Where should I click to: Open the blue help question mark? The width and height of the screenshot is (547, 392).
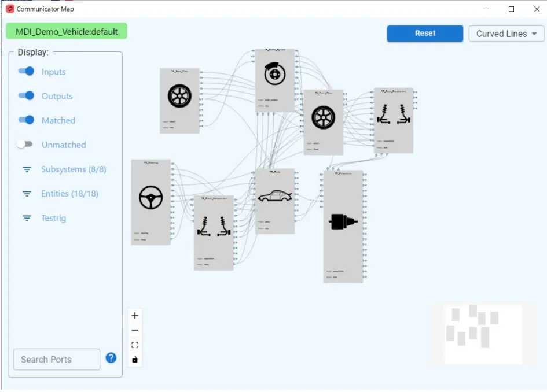pyautogui.click(x=111, y=358)
